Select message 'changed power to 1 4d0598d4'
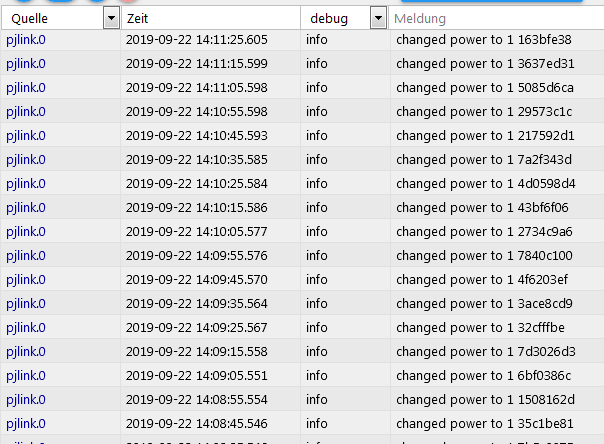604x444 pixels. point(486,184)
